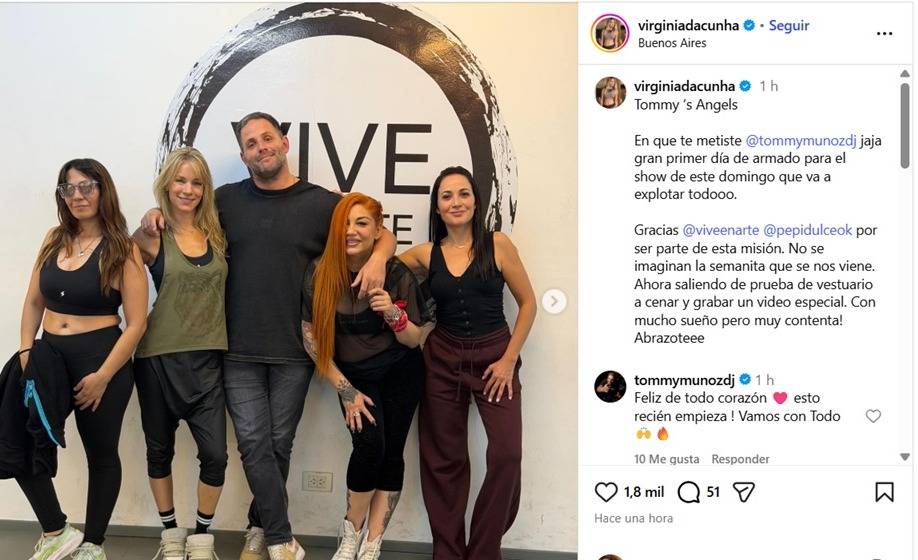Share the post with paper plane icon
918x560 pixels.
click(x=744, y=492)
